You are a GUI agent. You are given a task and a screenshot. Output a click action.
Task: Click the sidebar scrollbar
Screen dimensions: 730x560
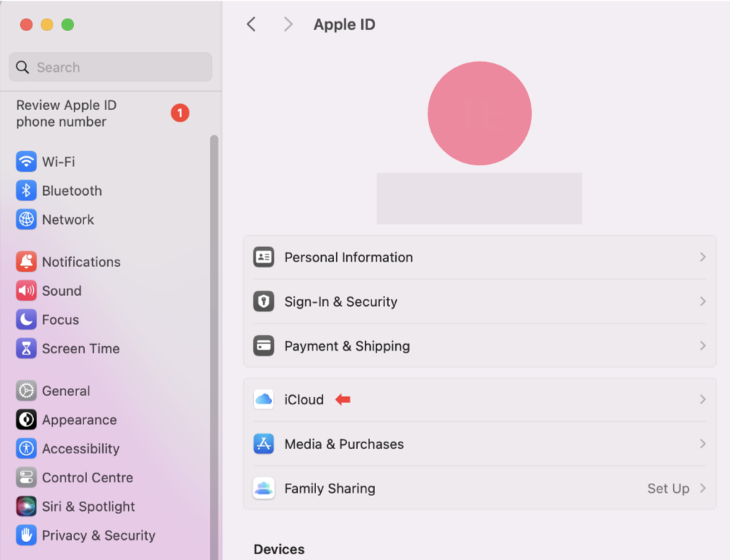click(214, 347)
